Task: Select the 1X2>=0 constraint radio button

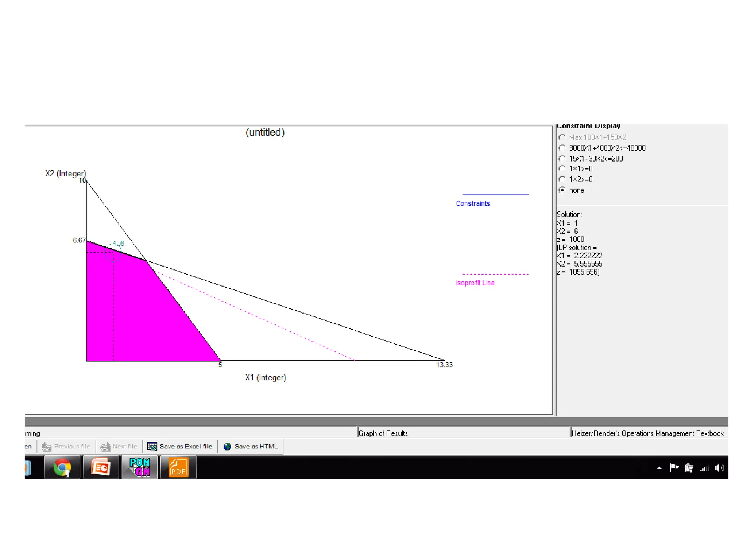Action: [562, 179]
